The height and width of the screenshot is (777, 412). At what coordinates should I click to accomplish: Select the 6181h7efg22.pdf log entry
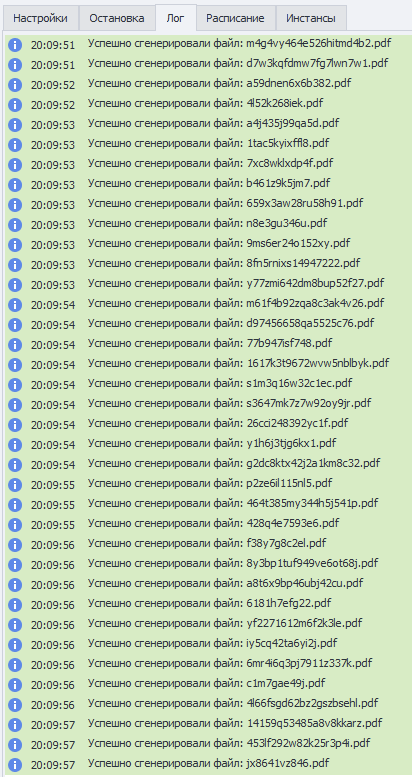[206, 605]
